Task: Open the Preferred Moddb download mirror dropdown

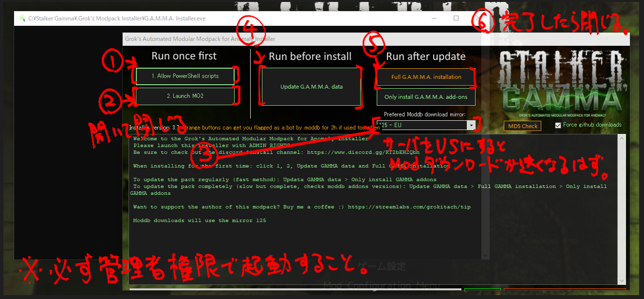Action: point(471,126)
